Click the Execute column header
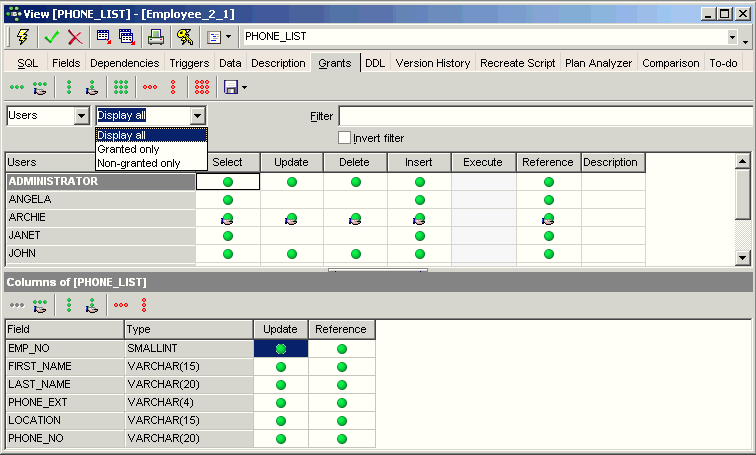Screen dimensions: 756x455 click(x=483, y=162)
